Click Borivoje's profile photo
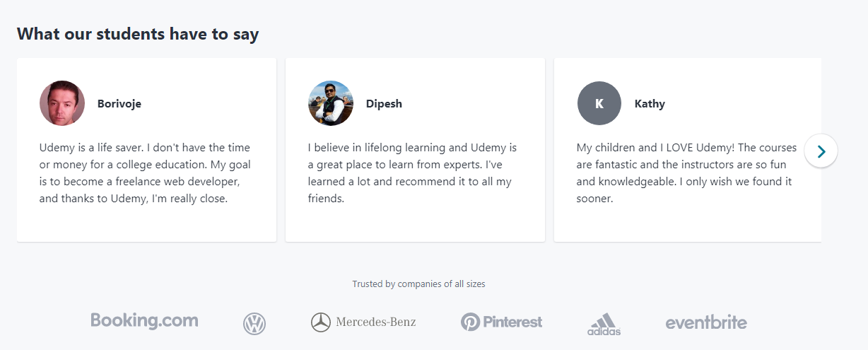This screenshot has height=350, width=868. [x=62, y=103]
